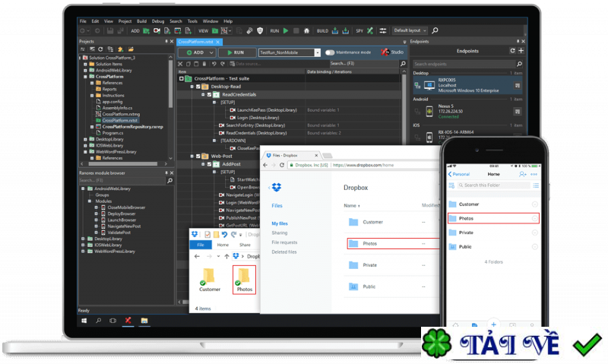The width and height of the screenshot is (608, 364).
Task: Open the Home tab in File Explorer
Action: pyautogui.click(x=223, y=245)
